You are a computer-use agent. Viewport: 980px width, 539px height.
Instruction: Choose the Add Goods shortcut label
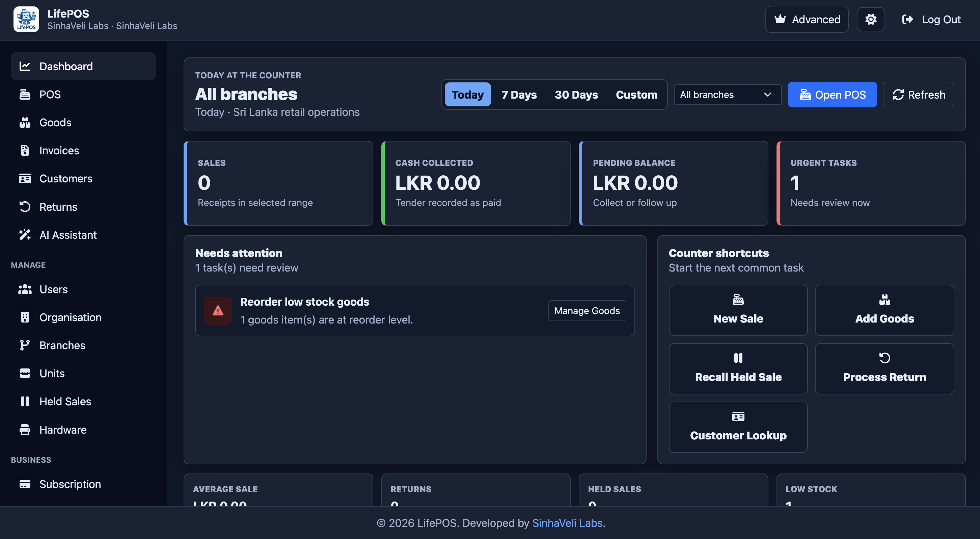884,318
